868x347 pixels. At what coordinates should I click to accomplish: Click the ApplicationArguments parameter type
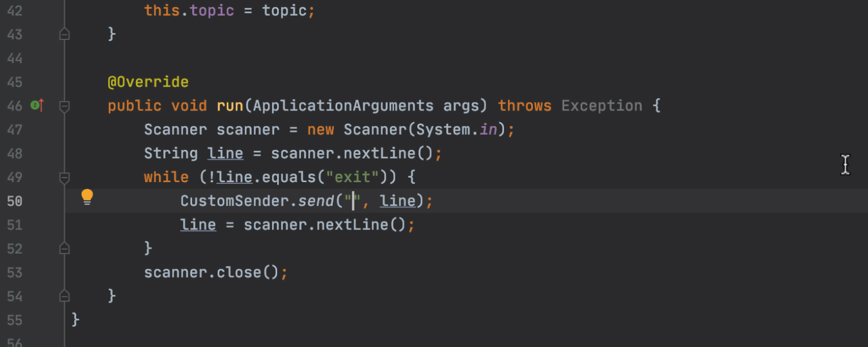click(343, 106)
